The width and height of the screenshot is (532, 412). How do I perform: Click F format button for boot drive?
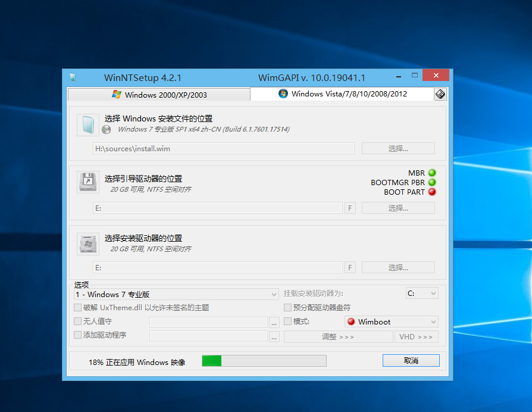(x=350, y=208)
